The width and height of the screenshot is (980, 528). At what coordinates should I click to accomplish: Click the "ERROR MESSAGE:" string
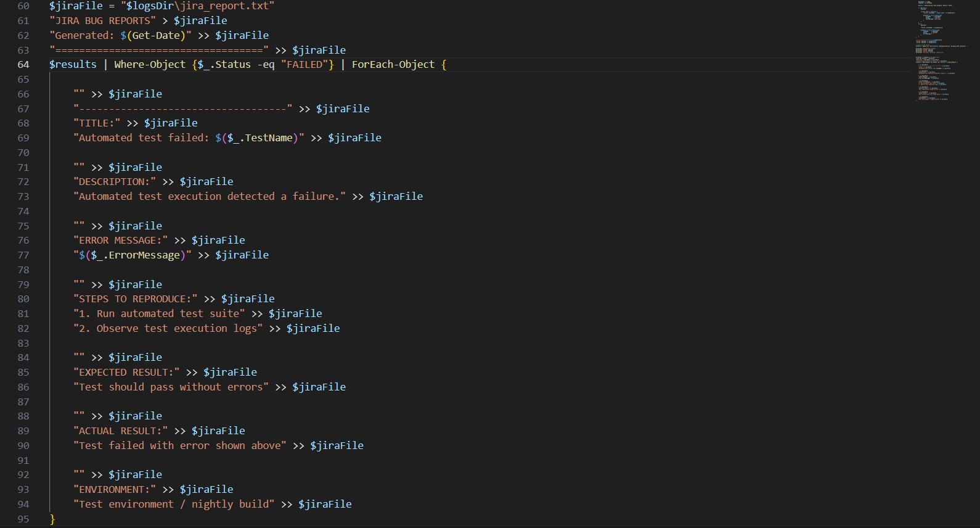tap(120, 241)
